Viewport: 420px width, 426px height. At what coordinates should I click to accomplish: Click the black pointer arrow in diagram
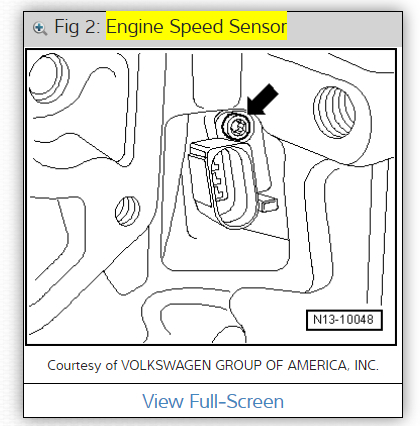[263, 99]
